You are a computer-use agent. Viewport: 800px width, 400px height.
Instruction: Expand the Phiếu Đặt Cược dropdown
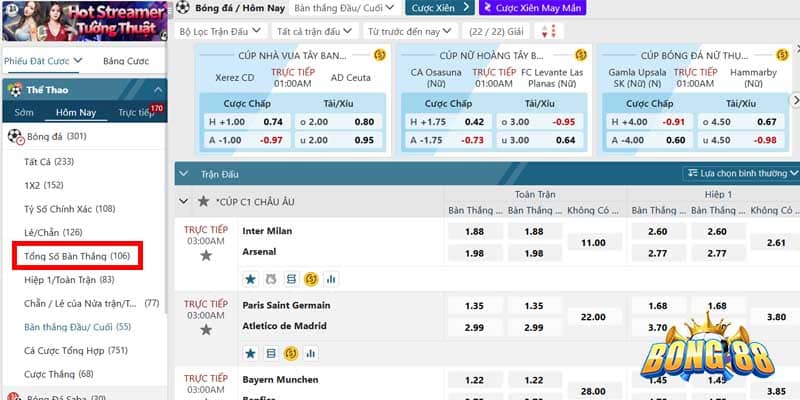click(x=43, y=61)
